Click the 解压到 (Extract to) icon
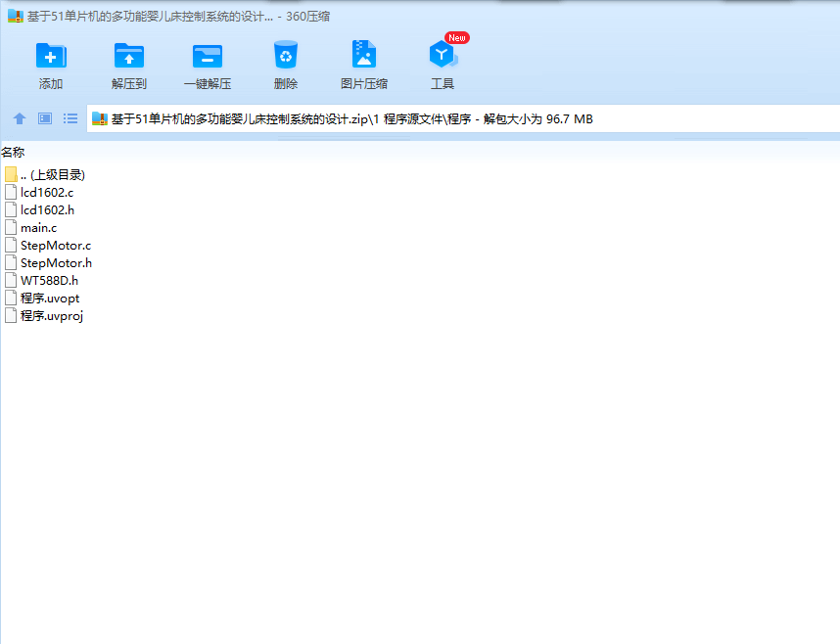Viewport: 840px width, 644px height. coord(129,56)
